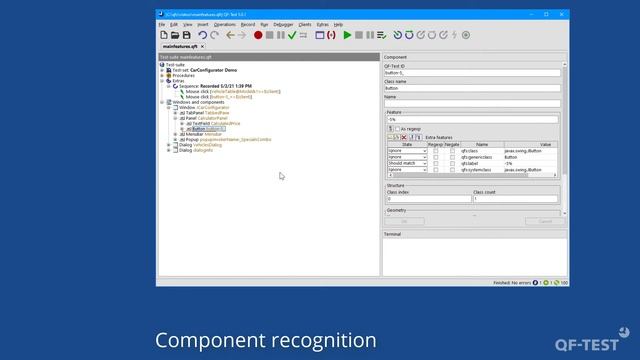Expand the Dialog VehiclesDialog node
The image size is (640, 360).
pyautogui.click(x=169, y=145)
